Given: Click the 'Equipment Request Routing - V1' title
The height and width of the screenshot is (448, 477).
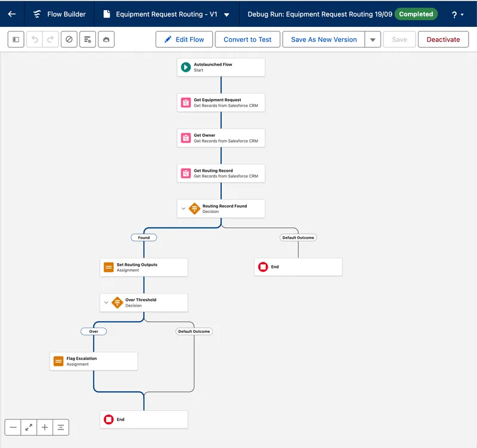Looking at the screenshot, I should [167, 14].
